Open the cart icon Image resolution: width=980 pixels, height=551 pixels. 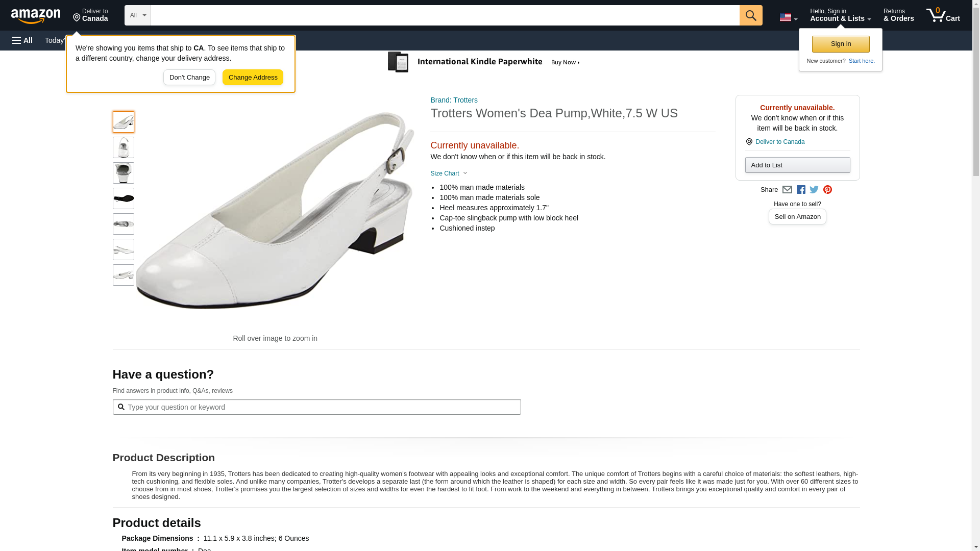943,15
